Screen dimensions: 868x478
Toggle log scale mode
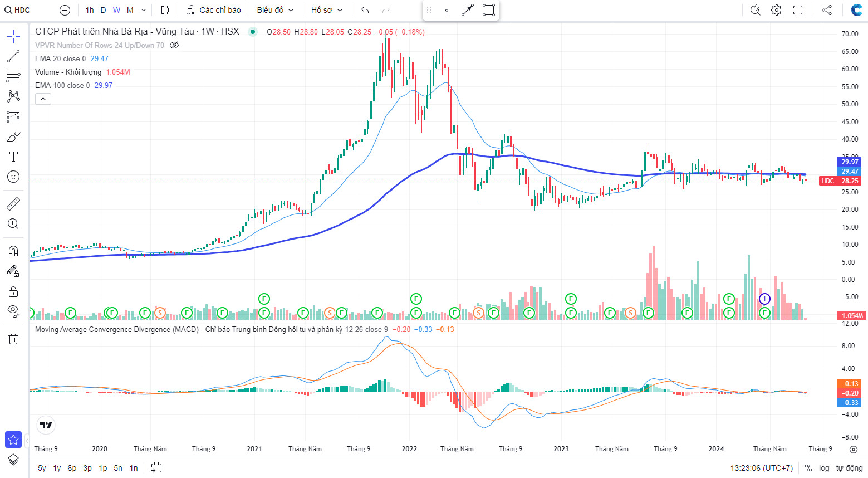824,468
